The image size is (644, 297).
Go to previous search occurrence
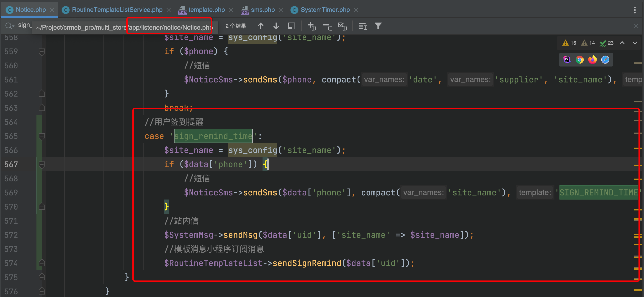(x=261, y=26)
